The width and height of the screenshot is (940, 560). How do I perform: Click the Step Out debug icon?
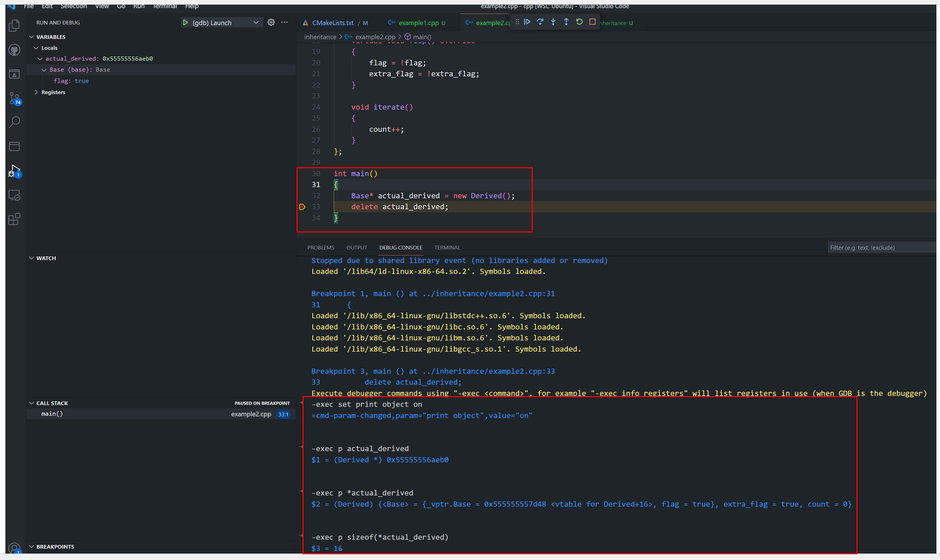[566, 22]
